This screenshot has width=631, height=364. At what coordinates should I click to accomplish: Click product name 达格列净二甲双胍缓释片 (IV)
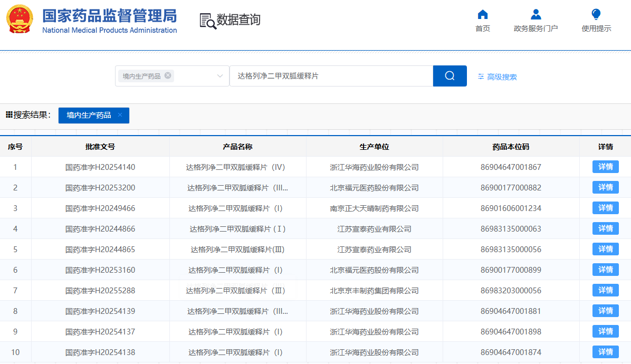(235, 167)
